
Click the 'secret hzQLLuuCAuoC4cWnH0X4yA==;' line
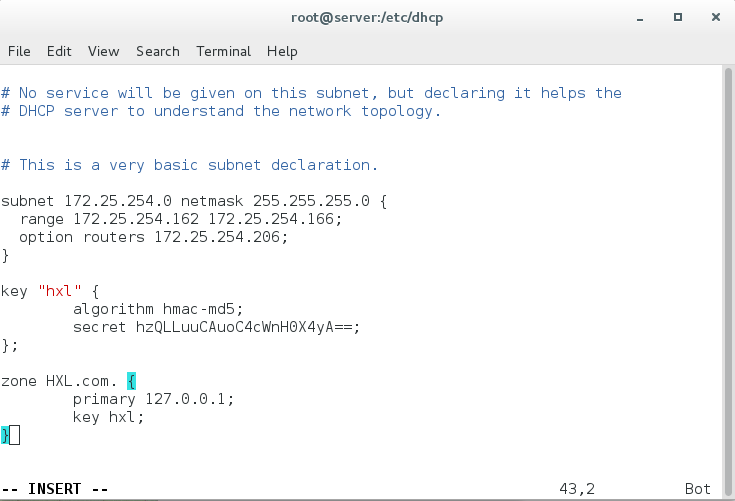[217, 327]
